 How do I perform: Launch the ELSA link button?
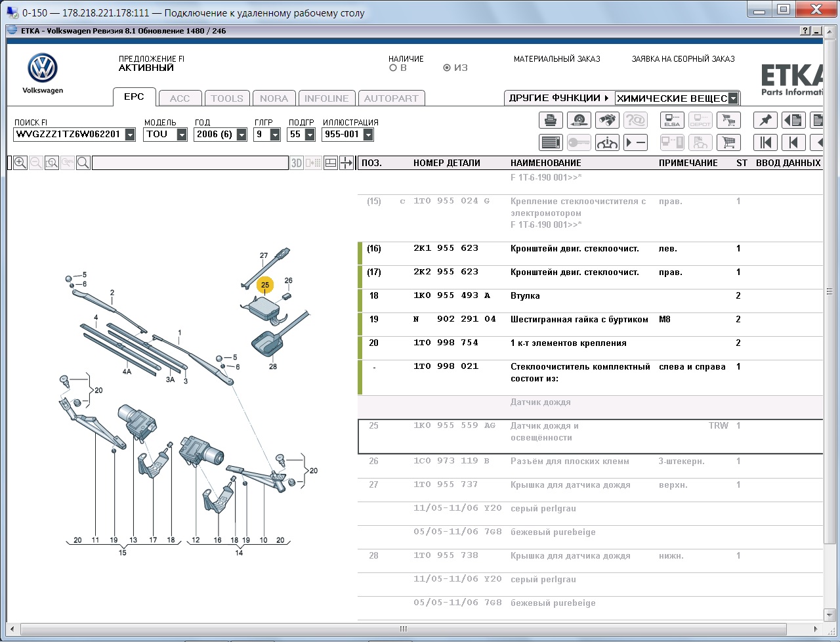(x=672, y=120)
